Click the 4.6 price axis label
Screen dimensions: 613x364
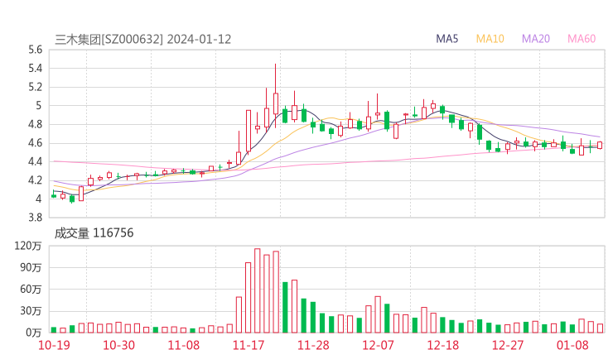tap(35, 143)
